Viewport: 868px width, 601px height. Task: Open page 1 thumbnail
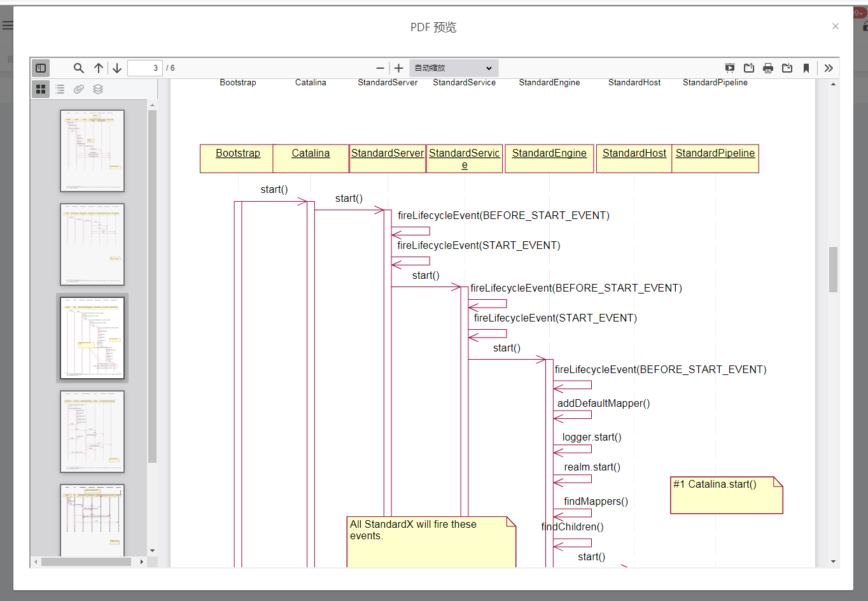coord(92,151)
